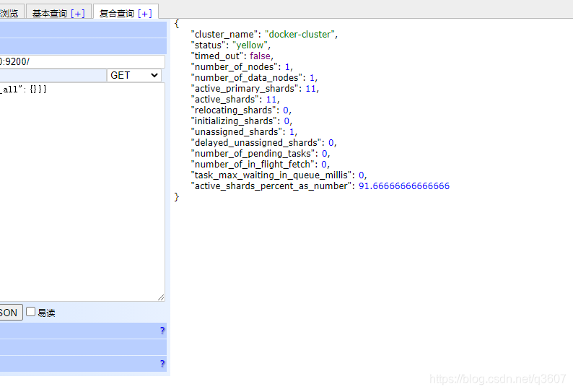This screenshot has width=573, height=392.
Task: Click the textarea resize grip corner
Action: [x=161, y=297]
